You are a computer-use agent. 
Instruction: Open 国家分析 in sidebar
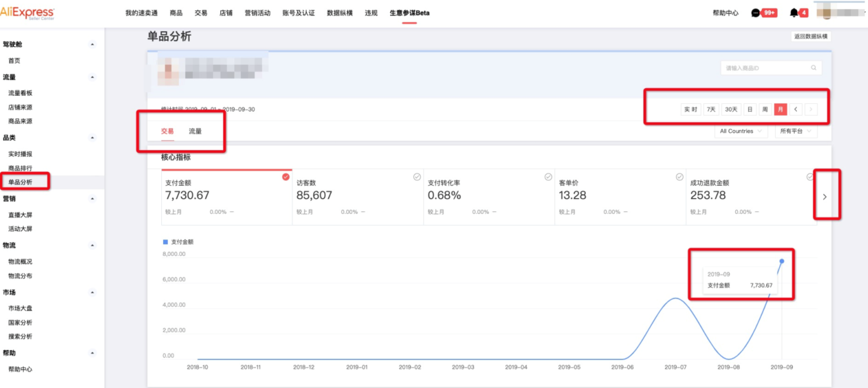click(20, 322)
